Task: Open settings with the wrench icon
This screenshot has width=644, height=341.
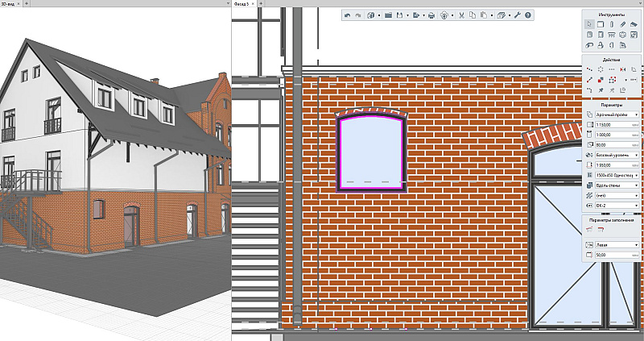Action: 517,15
